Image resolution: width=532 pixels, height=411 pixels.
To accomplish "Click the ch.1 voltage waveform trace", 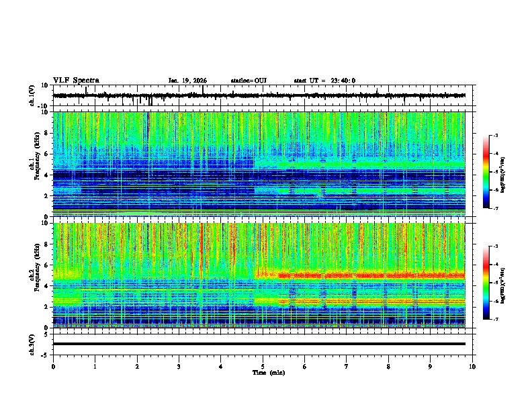I will click(259, 95).
